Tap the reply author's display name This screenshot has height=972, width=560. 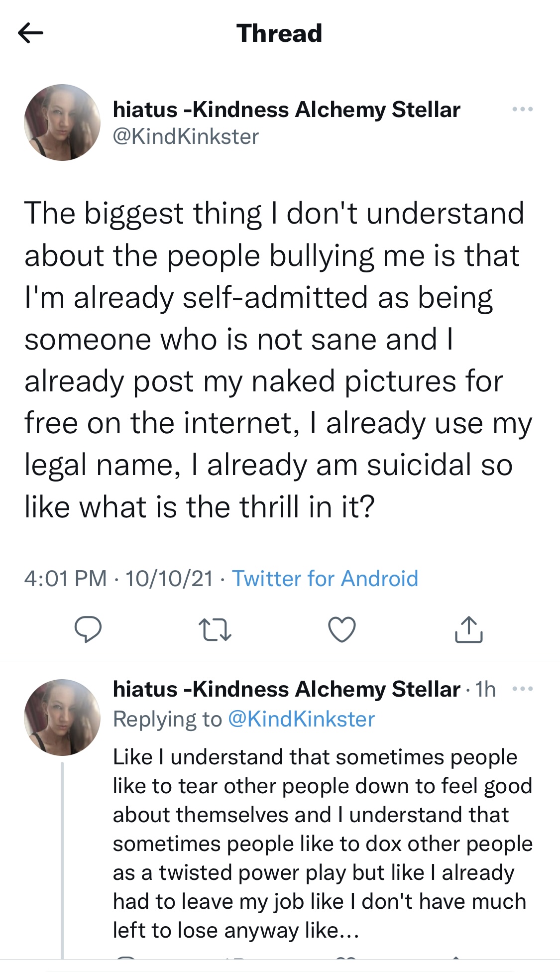point(287,689)
